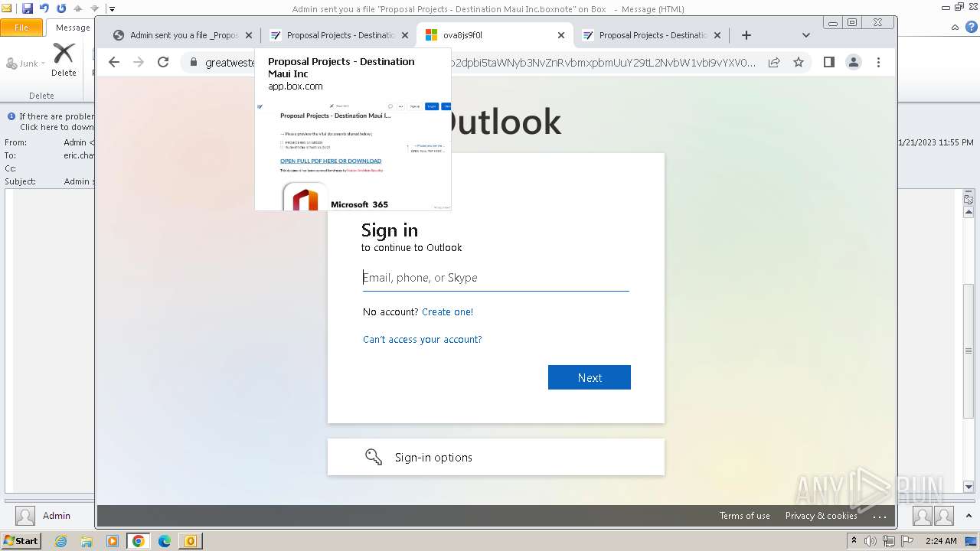This screenshot has width=980, height=551.
Task: Undo from Outlook quick access toolbar
Action: 44,9
